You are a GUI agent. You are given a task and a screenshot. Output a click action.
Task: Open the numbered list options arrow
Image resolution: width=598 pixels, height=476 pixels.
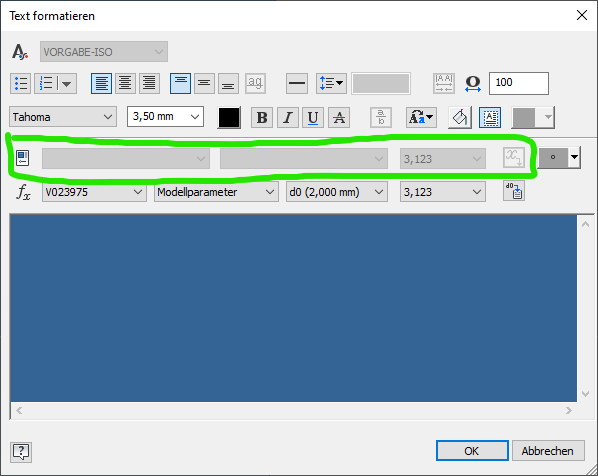(66, 83)
